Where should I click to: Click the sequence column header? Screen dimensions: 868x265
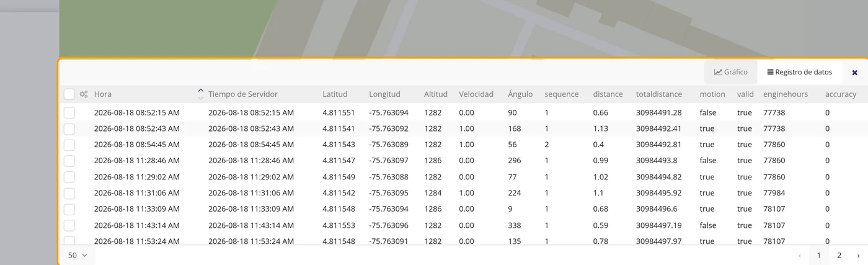pyautogui.click(x=562, y=94)
